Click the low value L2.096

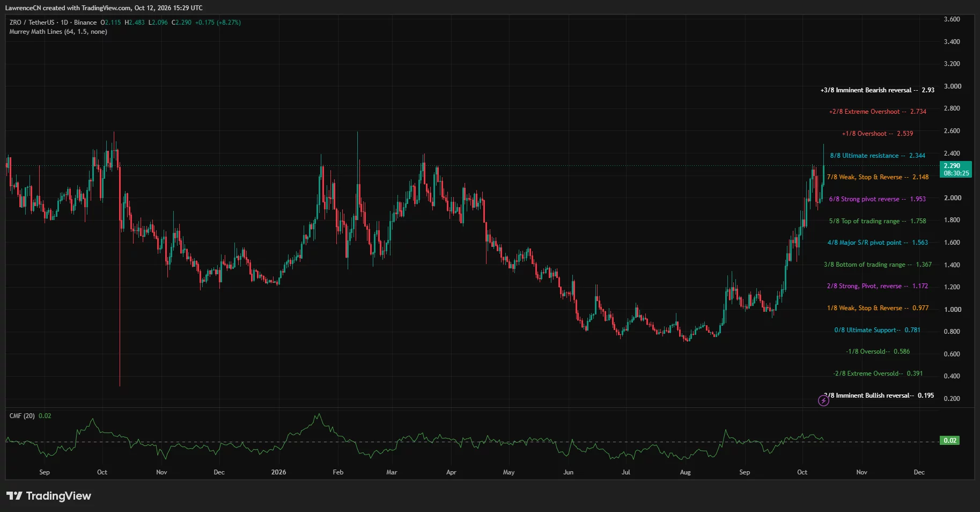pos(158,23)
